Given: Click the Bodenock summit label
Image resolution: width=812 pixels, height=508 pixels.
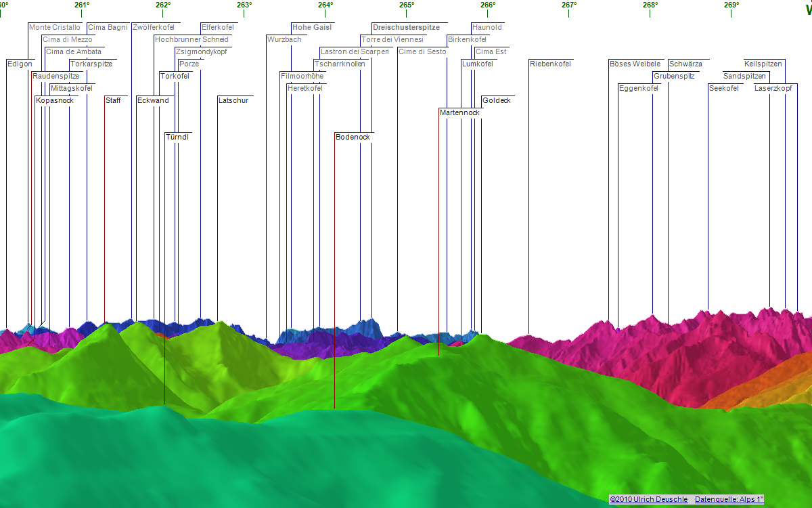Looking at the screenshot, I should [x=353, y=137].
